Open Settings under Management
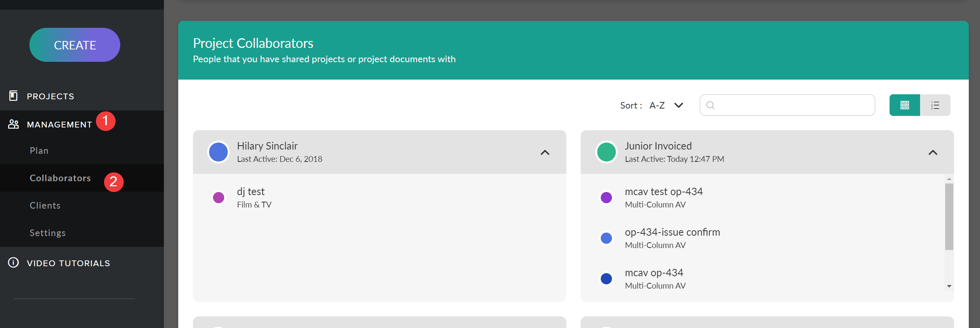Viewport: 980px width, 328px height. [x=48, y=233]
